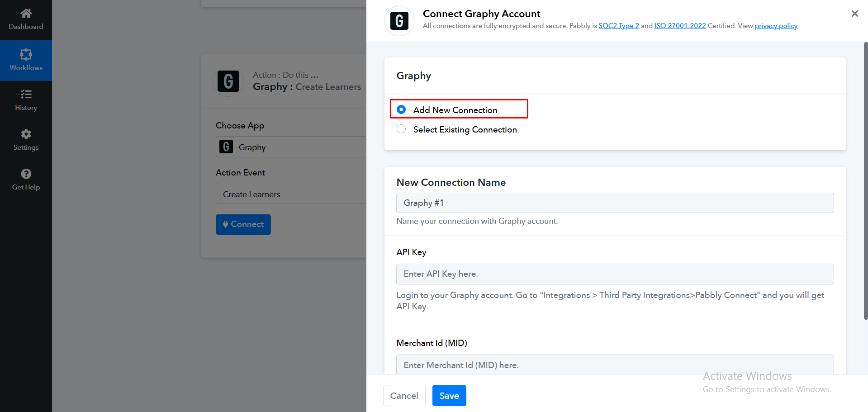Open the Dashboard home icon
This screenshot has width=868, height=412.
point(26,14)
